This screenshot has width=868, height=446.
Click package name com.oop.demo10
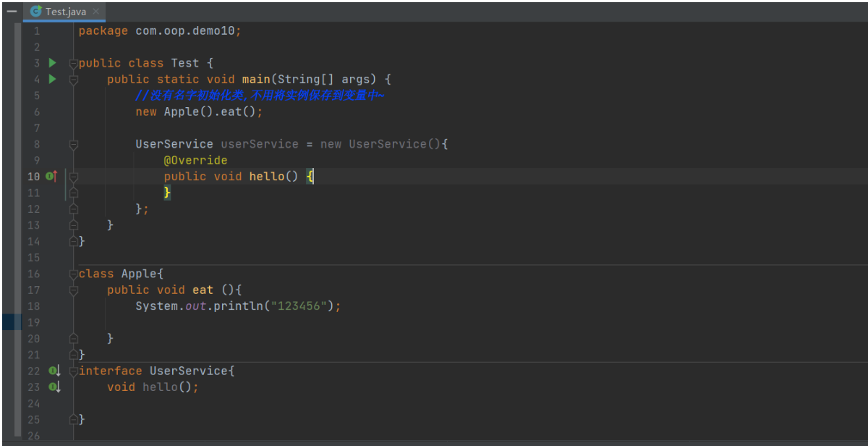184,30
